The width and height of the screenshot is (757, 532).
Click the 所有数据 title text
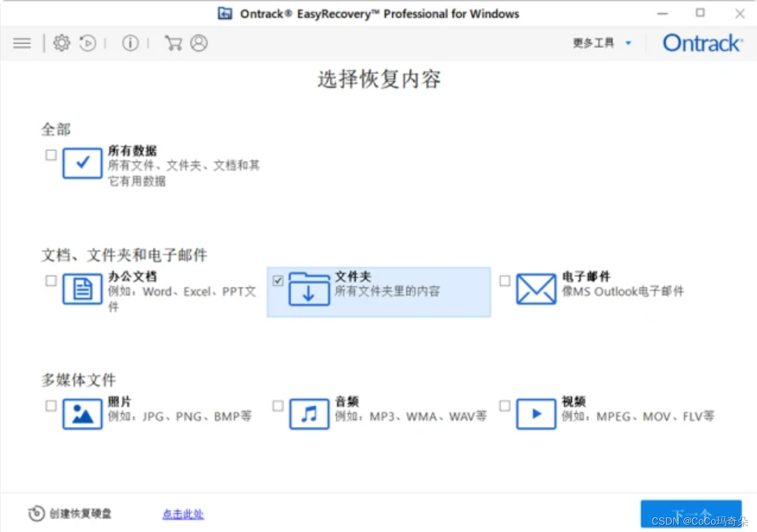[132, 150]
